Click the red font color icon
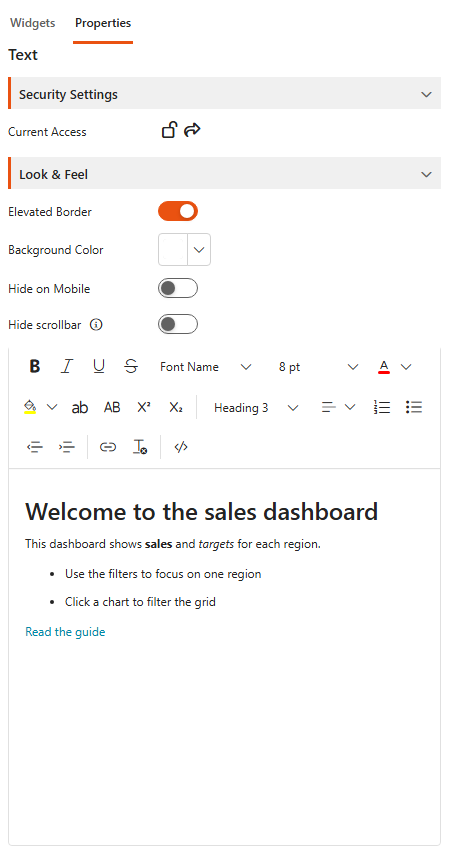This screenshot has height=846, width=449. click(x=384, y=367)
